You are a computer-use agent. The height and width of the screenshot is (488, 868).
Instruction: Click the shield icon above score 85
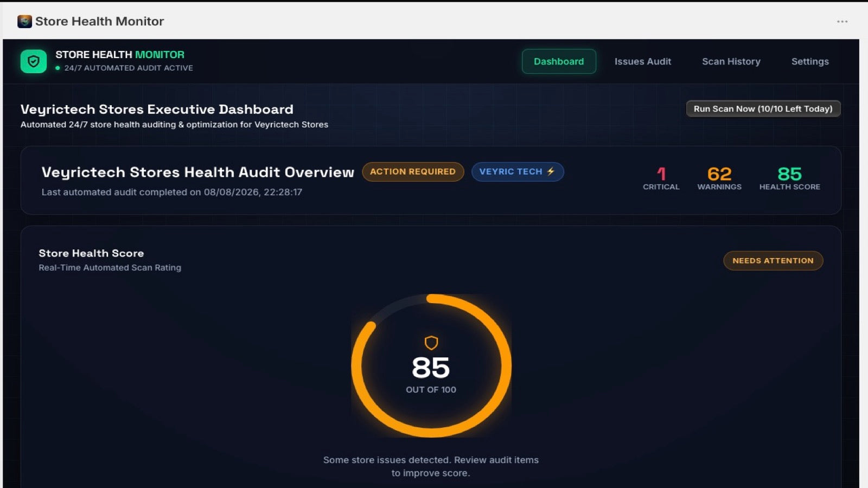[431, 343]
